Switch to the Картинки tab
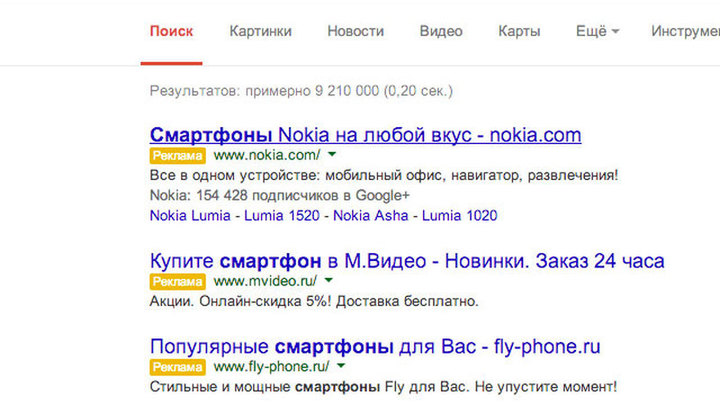720x405 pixels. pos(260,31)
